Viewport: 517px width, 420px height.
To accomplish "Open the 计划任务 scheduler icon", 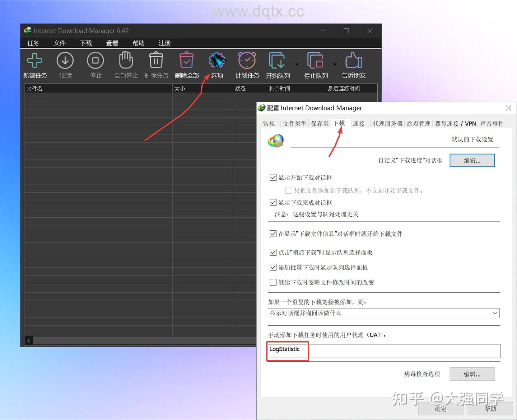I will (x=247, y=65).
